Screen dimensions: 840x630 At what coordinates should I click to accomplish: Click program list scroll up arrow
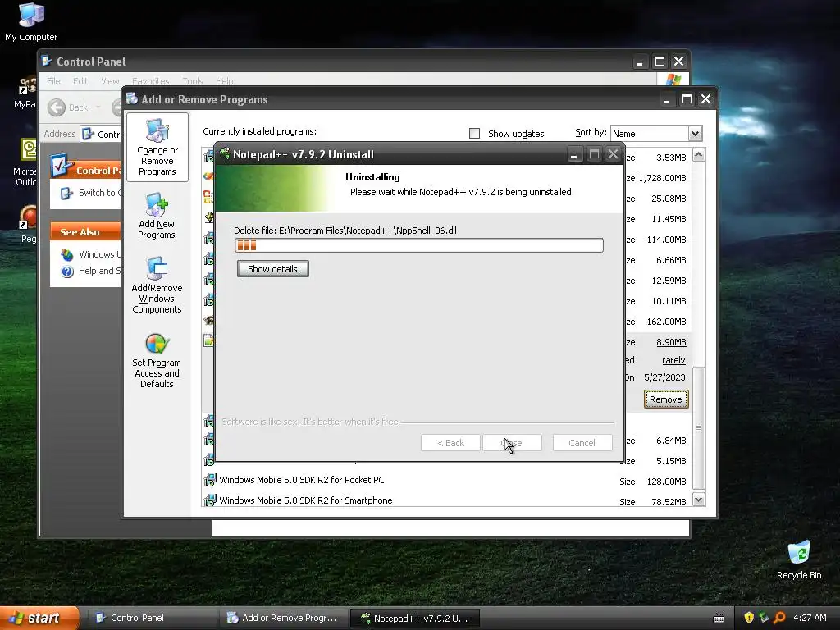click(x=699, y=155)
